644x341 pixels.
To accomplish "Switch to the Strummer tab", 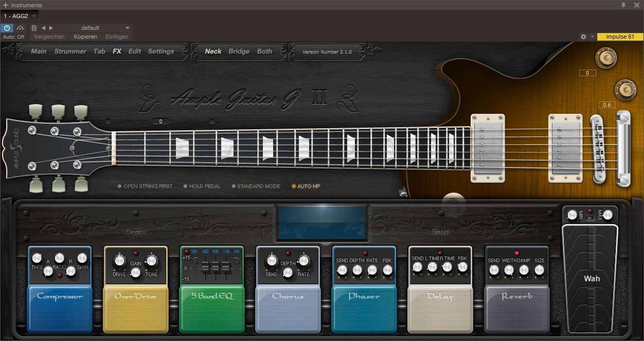I will point(70,52).
